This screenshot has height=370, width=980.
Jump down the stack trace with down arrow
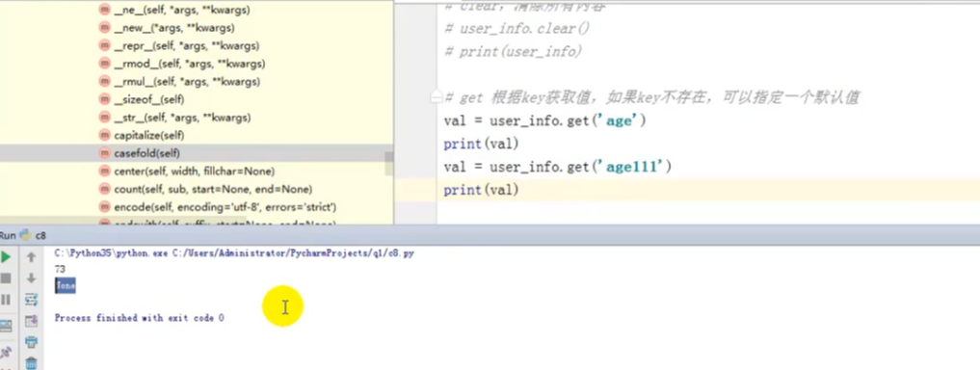pyautogui.click(x=31, y=278)
